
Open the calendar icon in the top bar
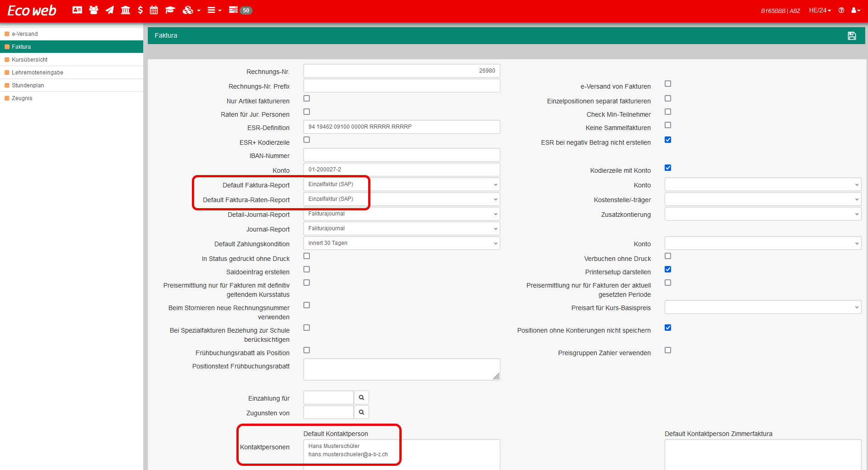point(154,10)
